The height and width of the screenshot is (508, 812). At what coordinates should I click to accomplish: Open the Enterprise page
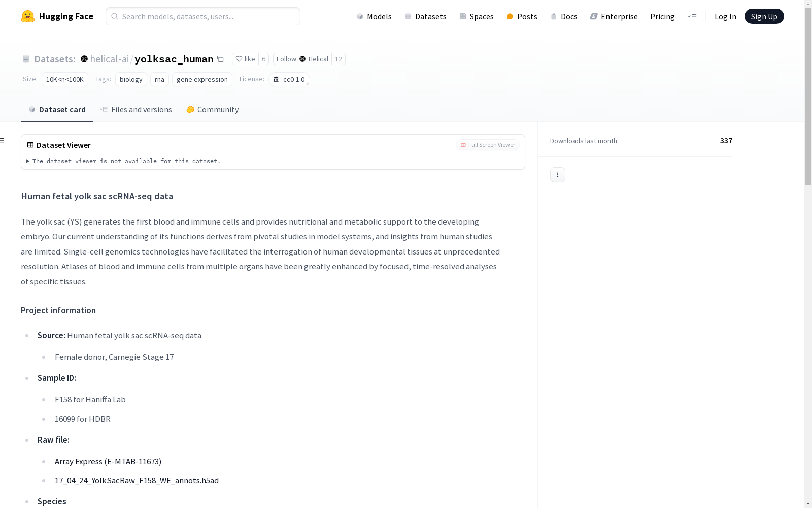pos(614,16)
